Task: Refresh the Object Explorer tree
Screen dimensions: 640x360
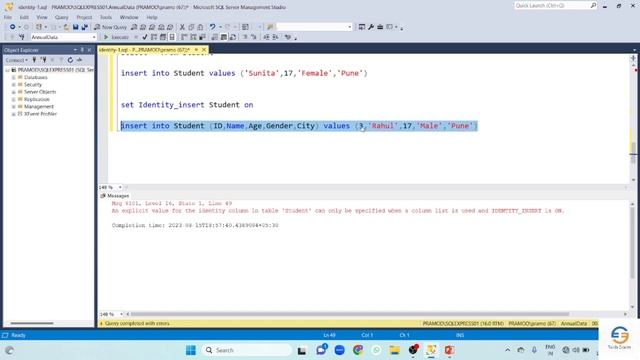Action: tap(70, 60)
